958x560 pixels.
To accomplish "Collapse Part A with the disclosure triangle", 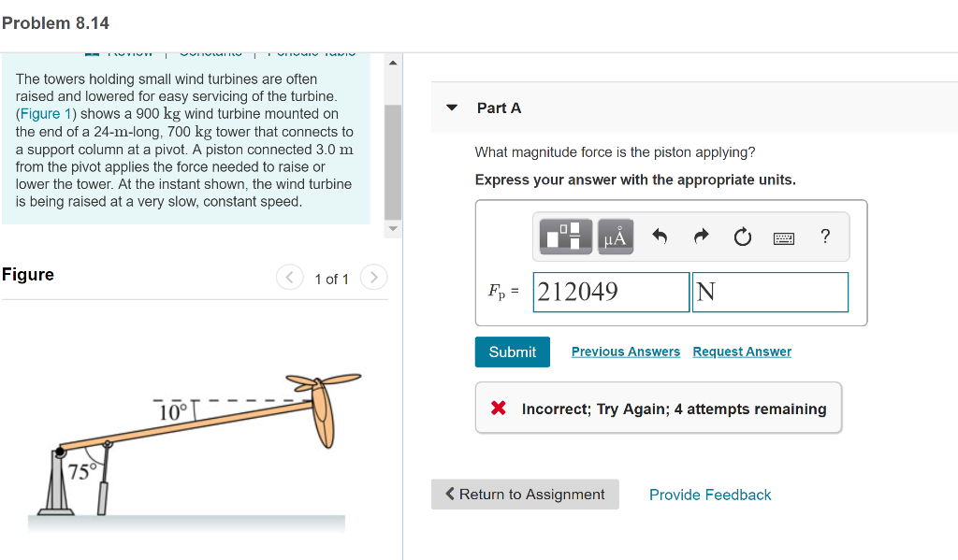I will click(452, 108).
